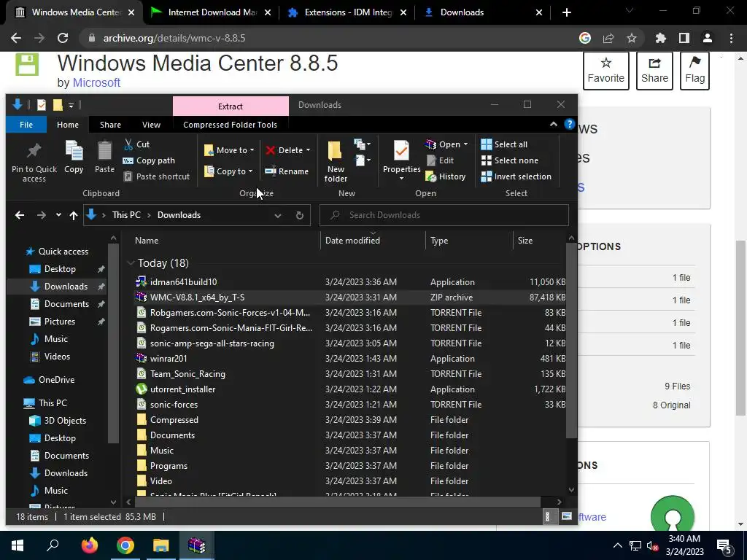Open new Chrome tab with plus

click(566, 12)
